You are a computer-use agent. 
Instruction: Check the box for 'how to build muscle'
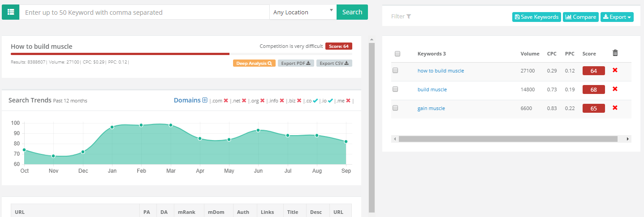point(395,70)
